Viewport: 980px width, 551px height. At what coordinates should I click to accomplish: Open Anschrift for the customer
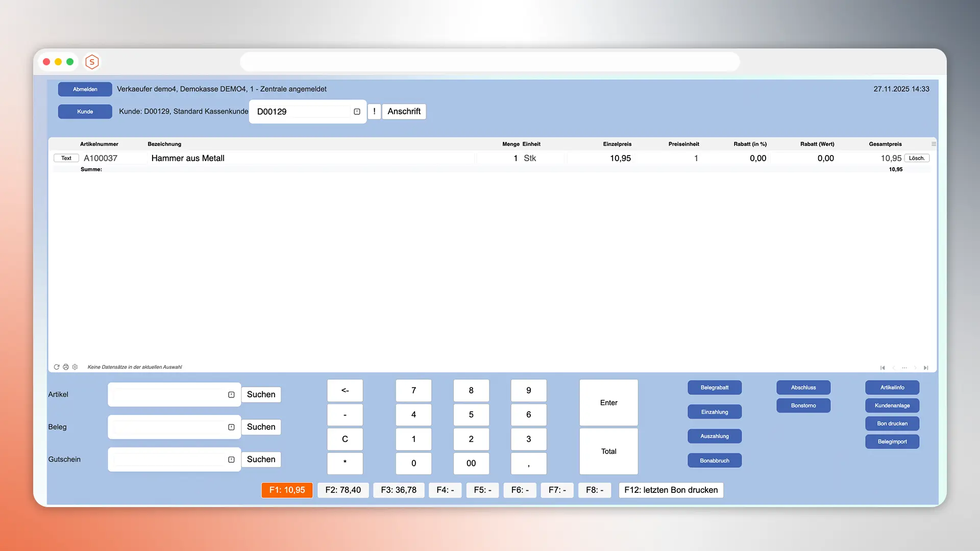(404, 111)
